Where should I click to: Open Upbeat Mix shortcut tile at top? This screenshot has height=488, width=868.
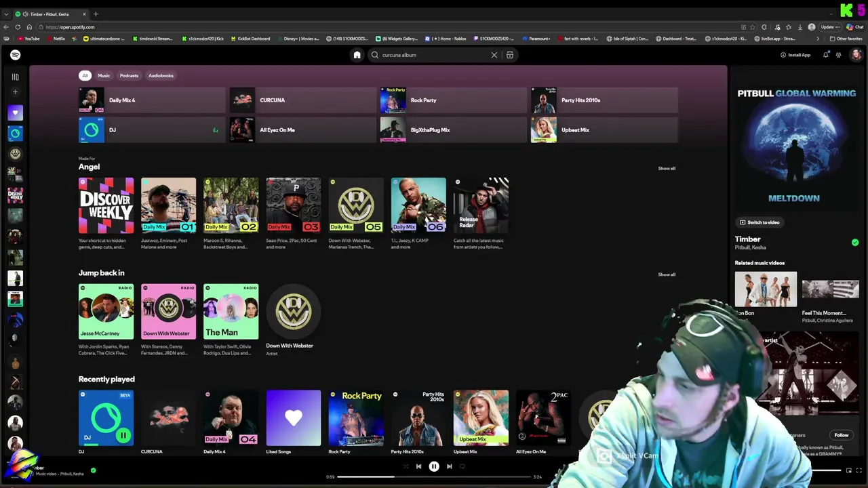604,130
